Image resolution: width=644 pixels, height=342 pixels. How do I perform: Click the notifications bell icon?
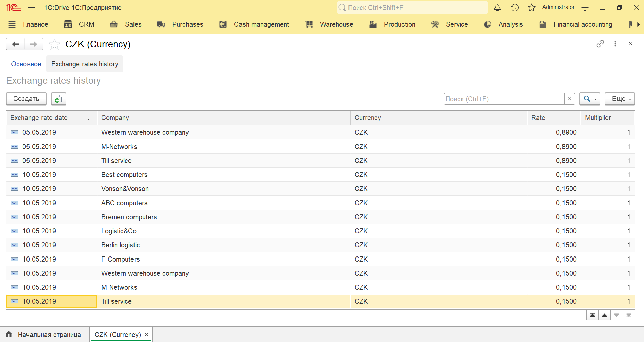[x=497, y=8]
